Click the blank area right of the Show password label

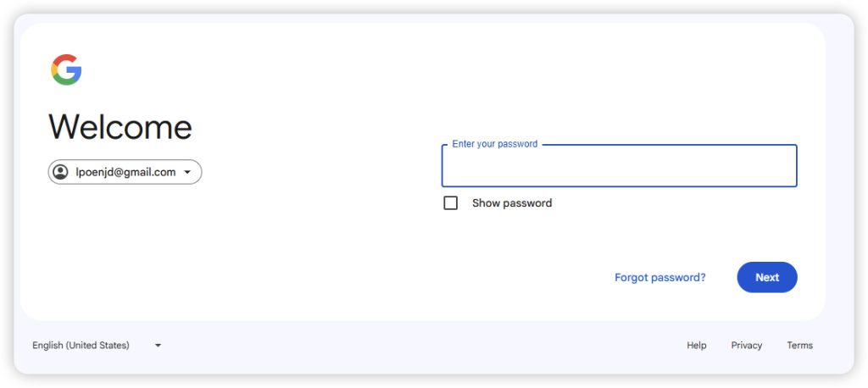click(678, 203)
